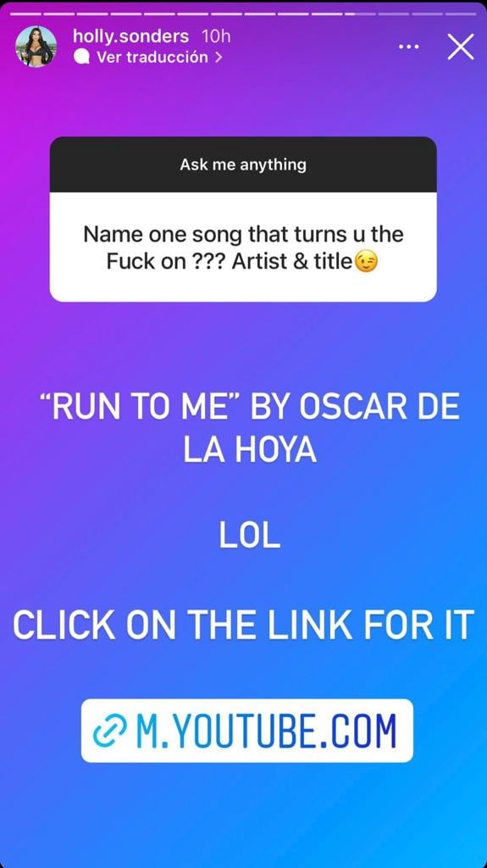The height and width of the screenshot is (868, 487).
Task: Expand the chevron beside Ver traducción
Action: 218,57
